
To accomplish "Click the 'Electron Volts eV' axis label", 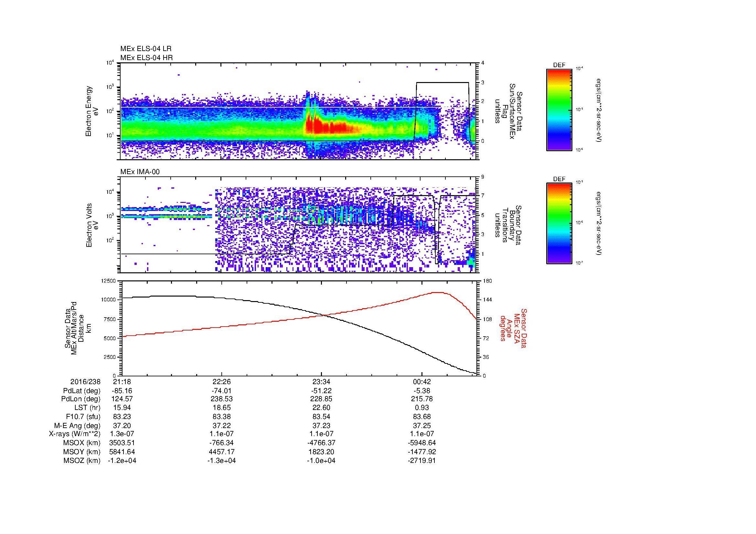I will point(92,225).
